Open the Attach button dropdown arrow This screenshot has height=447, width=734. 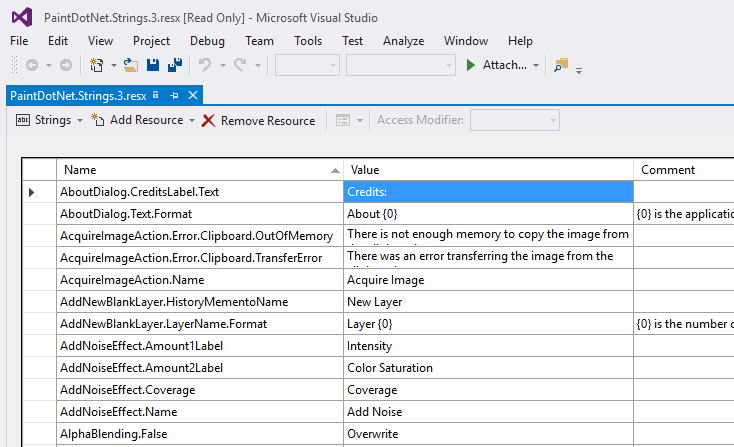click(x=536, y=66)
